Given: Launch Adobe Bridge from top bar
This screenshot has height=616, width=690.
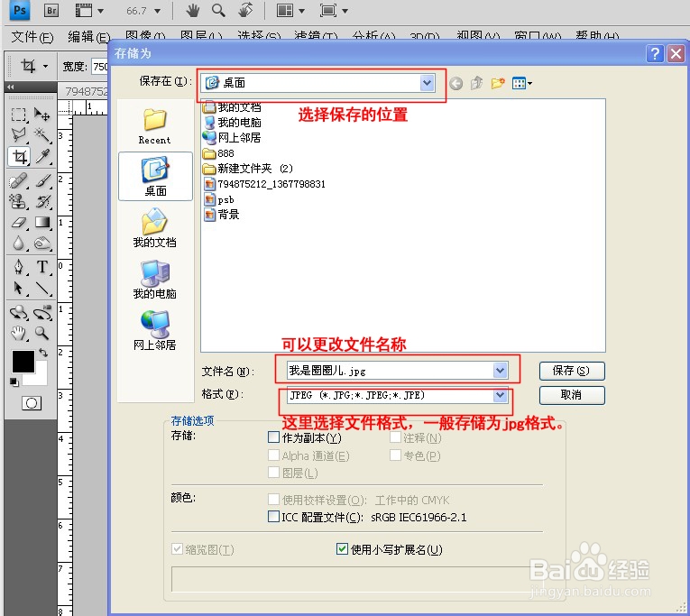Looking at the screenshot, I should click(51, 10).
